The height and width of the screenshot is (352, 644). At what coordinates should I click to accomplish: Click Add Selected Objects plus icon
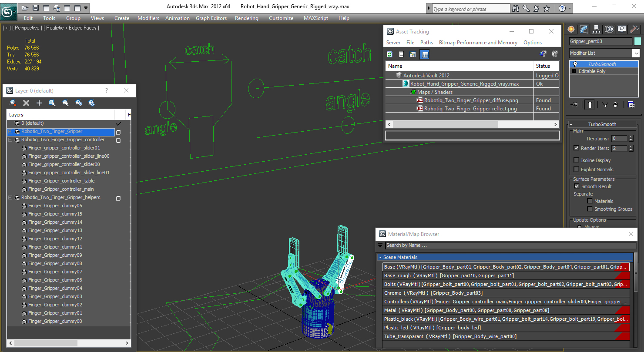(39, 103)
